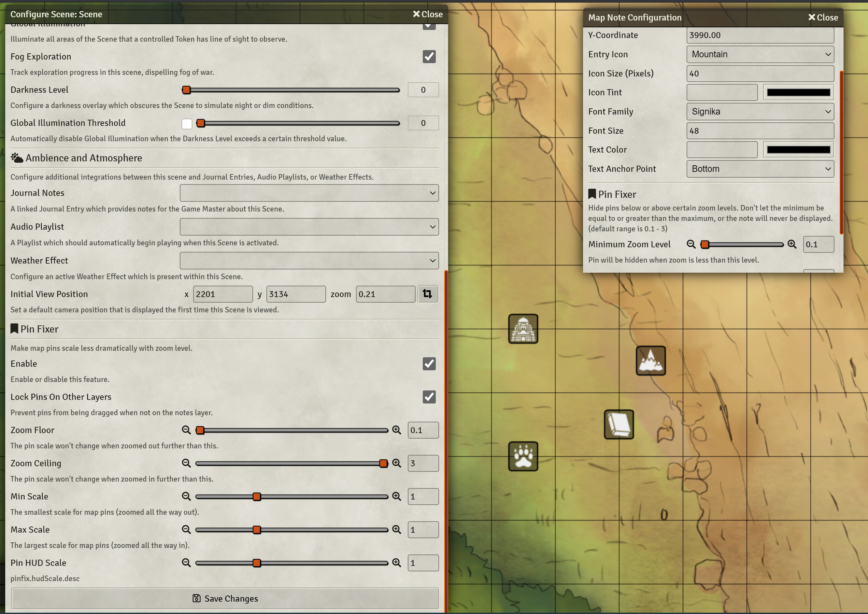Open the Entry Icon dropdown

point(760,54)
